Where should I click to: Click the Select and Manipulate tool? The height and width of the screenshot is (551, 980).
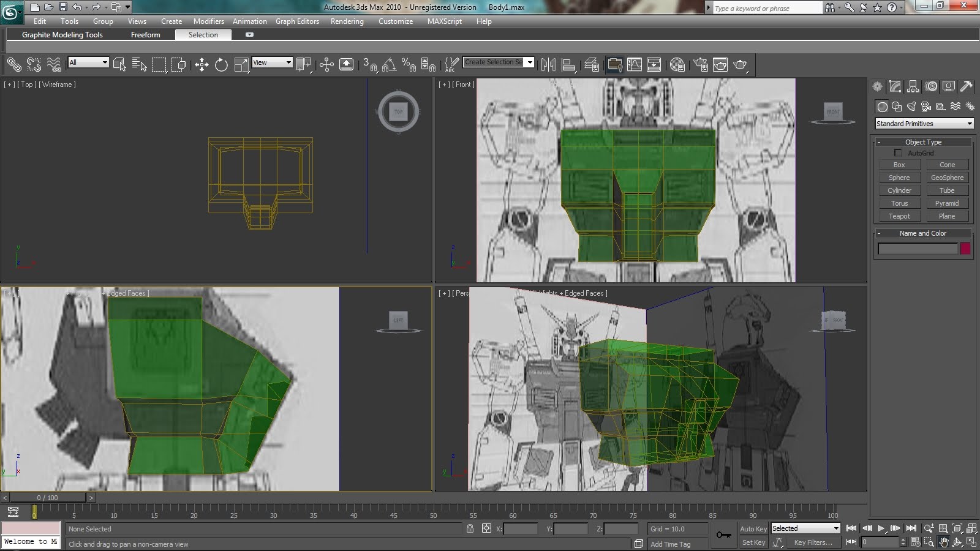point(326,64)
